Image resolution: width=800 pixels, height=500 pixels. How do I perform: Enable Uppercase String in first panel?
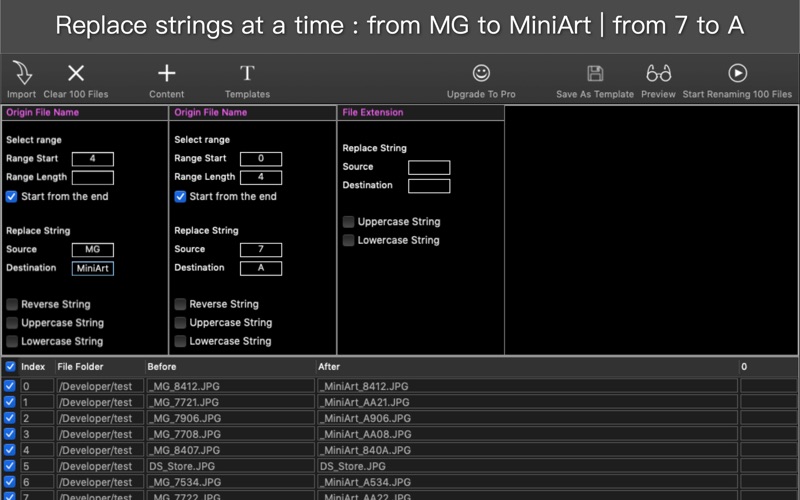(x=12, y=323)
